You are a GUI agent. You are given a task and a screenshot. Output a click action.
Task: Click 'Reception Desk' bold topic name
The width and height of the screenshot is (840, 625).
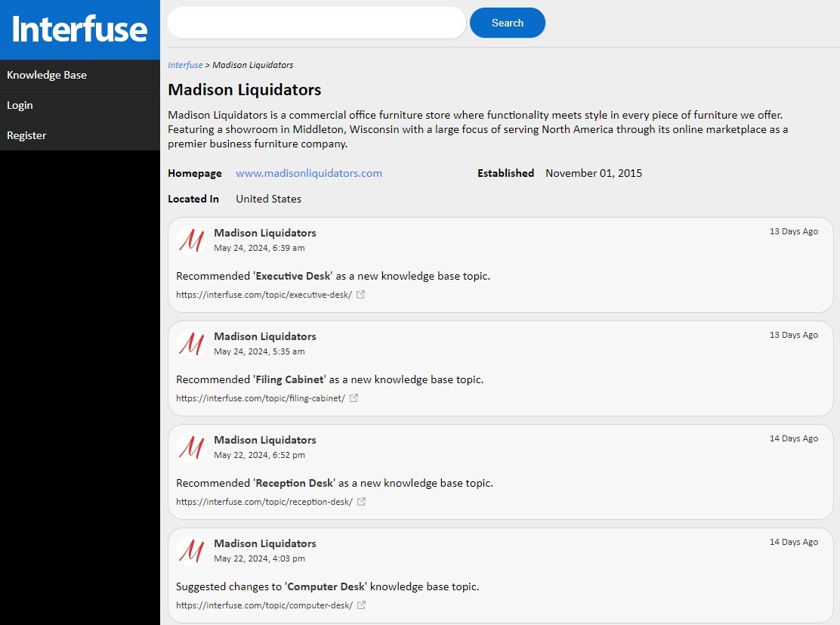click(295, 482)
